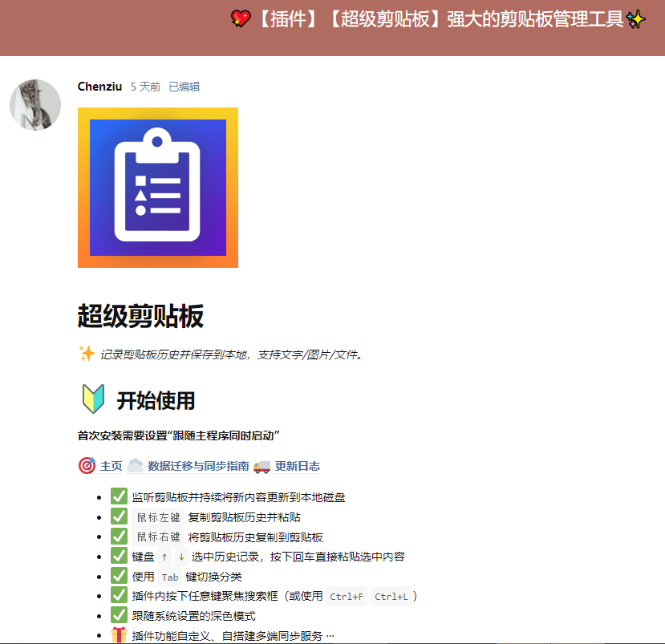Click the heart emoji in the title banner
Image resolution: width=665 pixels, height=644 pixels.
pos(241,19)
